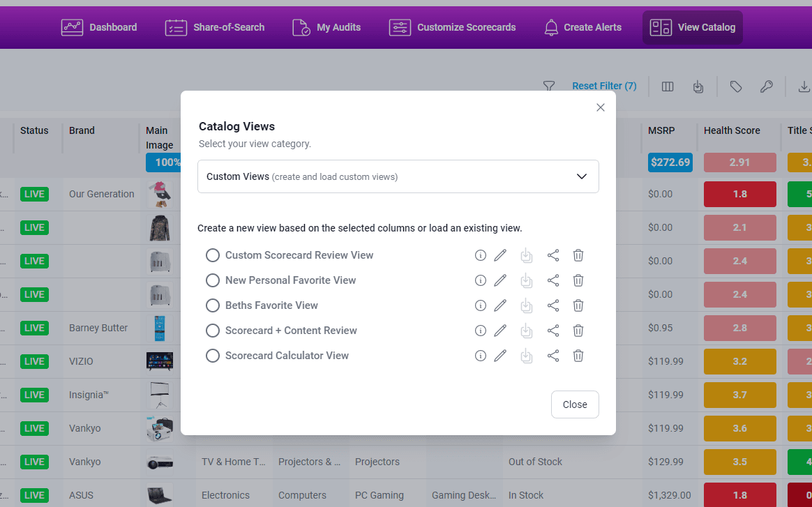This screenshot has height=507, width=812.
Task: Click the tag icon in the toolbar
Action: pos(736,86)
